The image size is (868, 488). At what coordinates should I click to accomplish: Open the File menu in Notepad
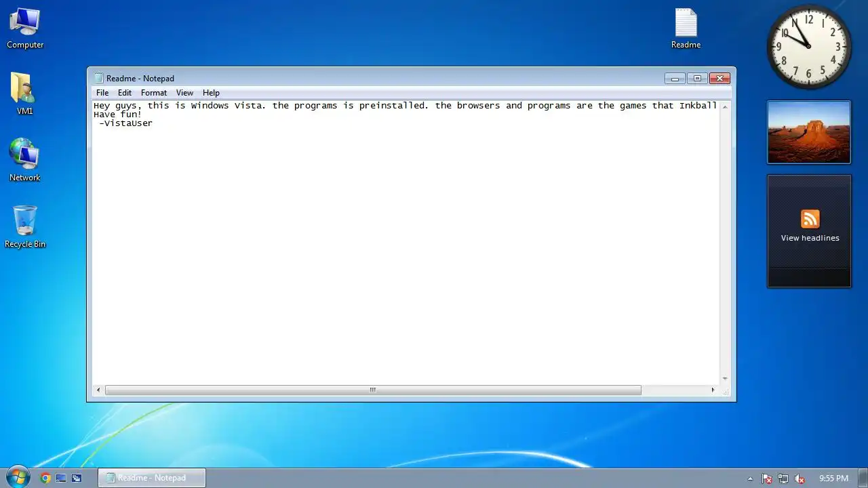point(102,93)
